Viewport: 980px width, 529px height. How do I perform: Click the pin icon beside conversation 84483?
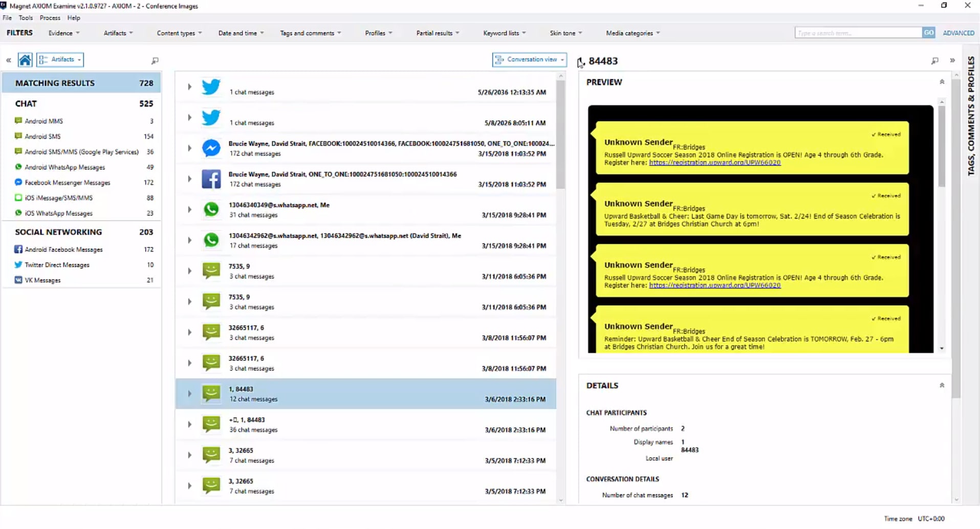(x=581, y=61)
